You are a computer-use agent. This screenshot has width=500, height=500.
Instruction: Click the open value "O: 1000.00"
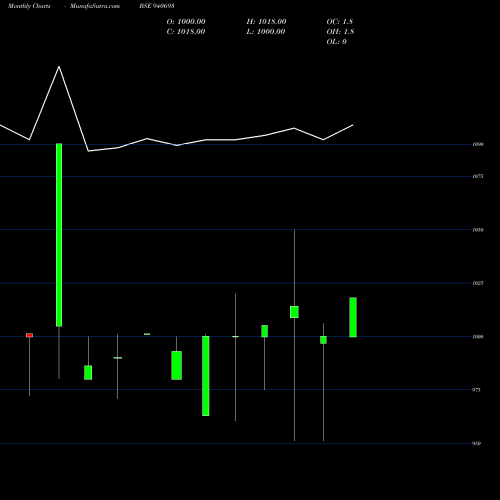coord(186,22)
